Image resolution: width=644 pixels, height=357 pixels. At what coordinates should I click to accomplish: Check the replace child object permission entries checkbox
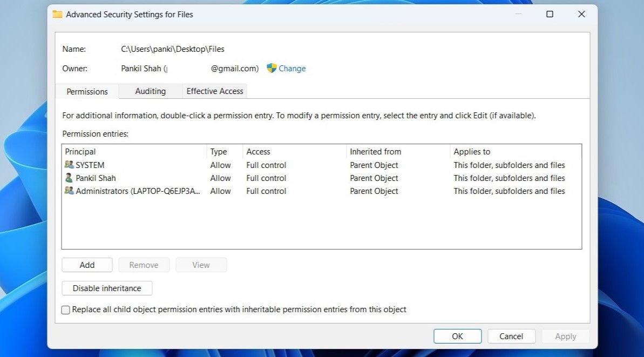65,309
